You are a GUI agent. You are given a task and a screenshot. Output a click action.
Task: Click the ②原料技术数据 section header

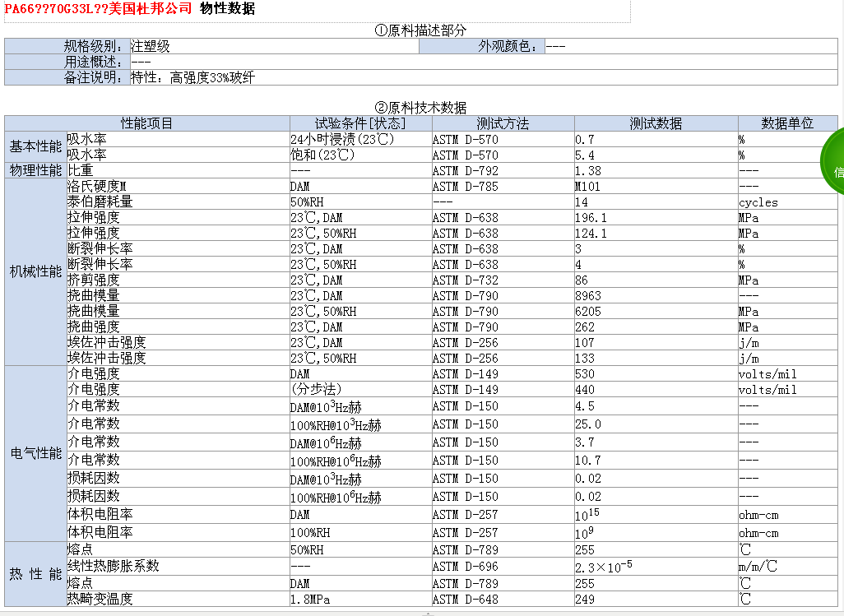point(420,106)
